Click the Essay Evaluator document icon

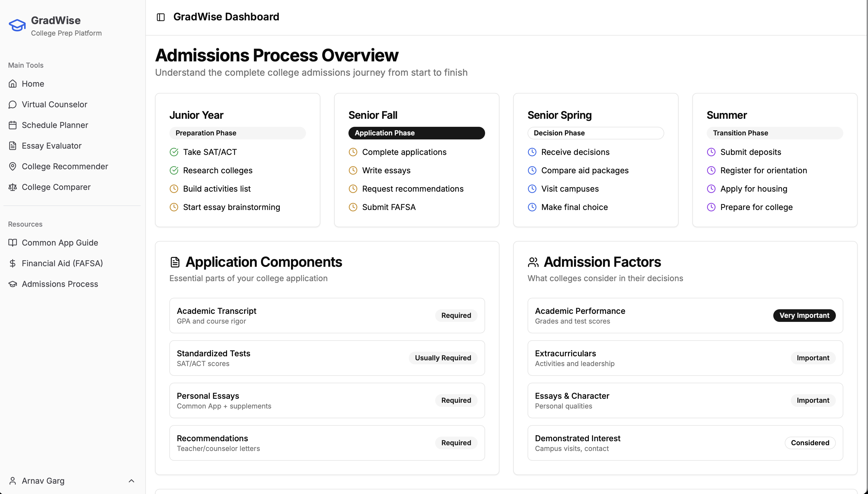pos(13,146)
